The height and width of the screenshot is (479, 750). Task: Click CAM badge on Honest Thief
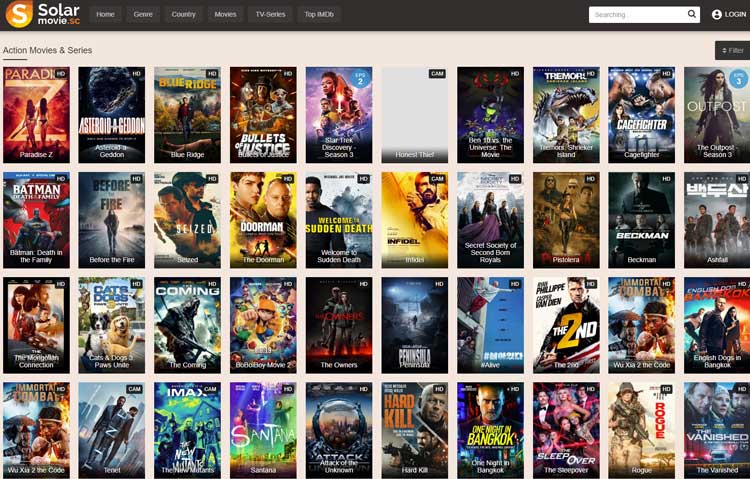point(437,74)
